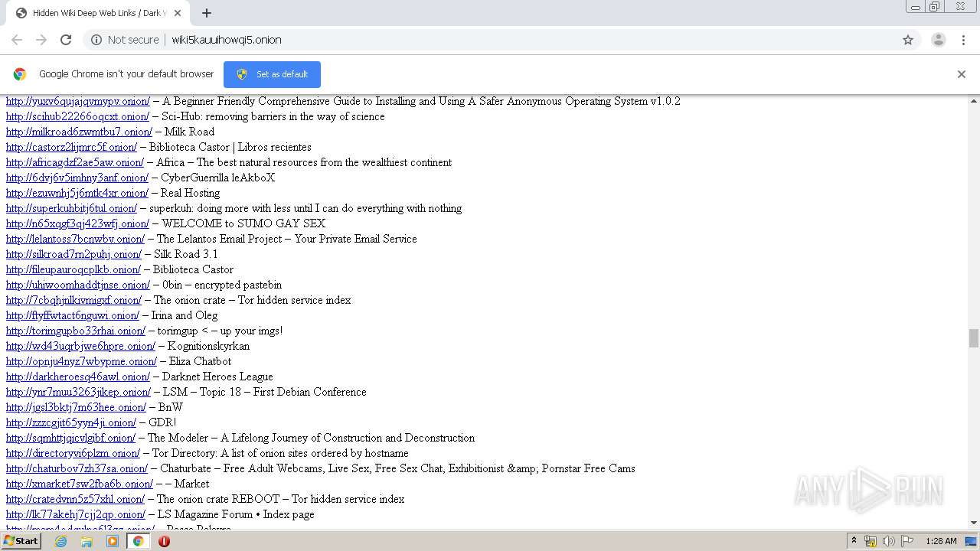Open the directoryvi6plzm.onion link
Screen dimensions: 980x551
click(73, 453)
